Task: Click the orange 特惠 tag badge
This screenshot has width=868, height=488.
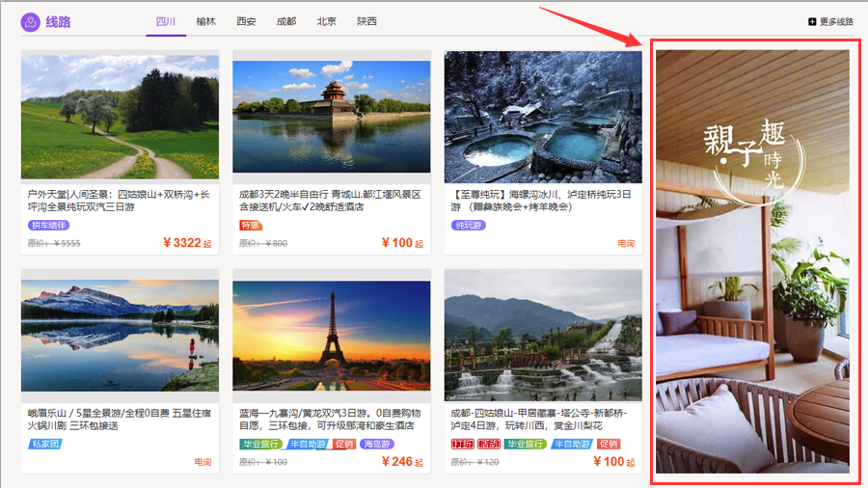Action: tap(250, 225)
